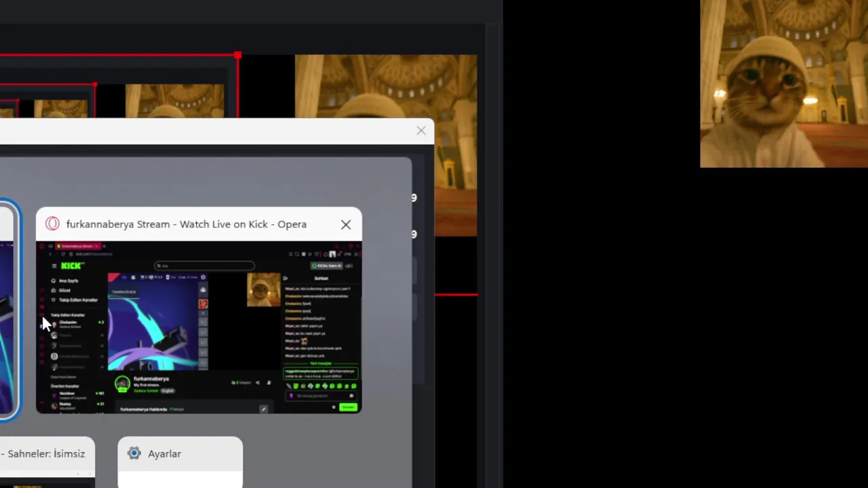868x488 pixels.
Task: Click the red corner handle of the source outline
Action: coord(237,55)
